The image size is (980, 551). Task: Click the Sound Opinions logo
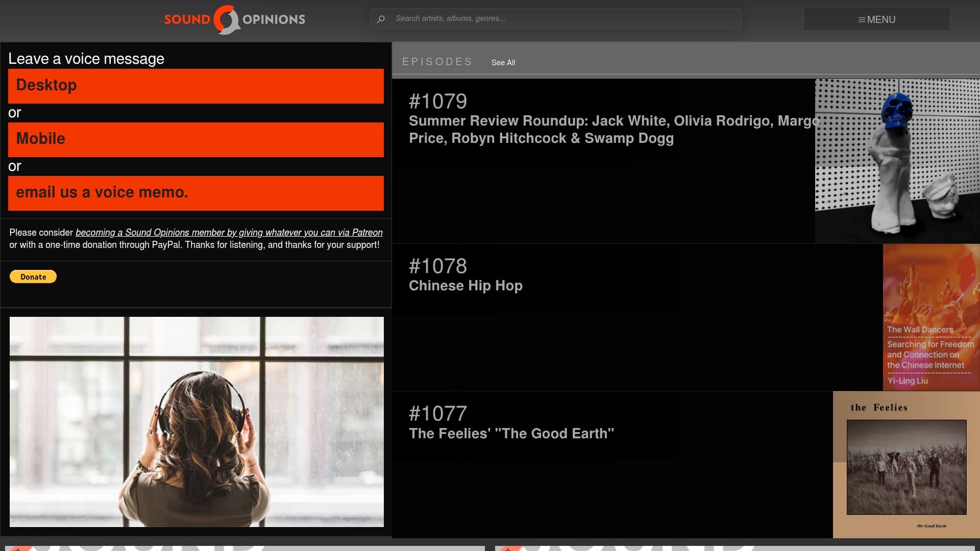click(235, 19)
